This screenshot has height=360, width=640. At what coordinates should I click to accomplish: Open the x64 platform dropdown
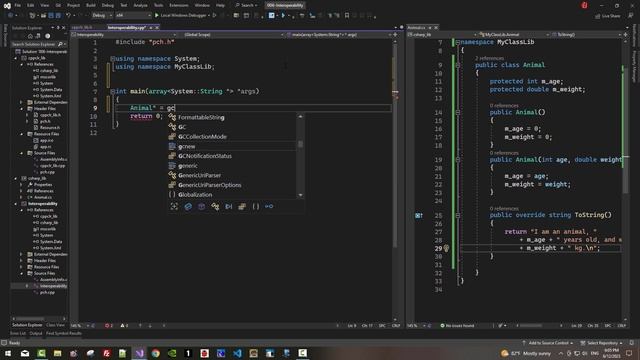tap(133, 16)
